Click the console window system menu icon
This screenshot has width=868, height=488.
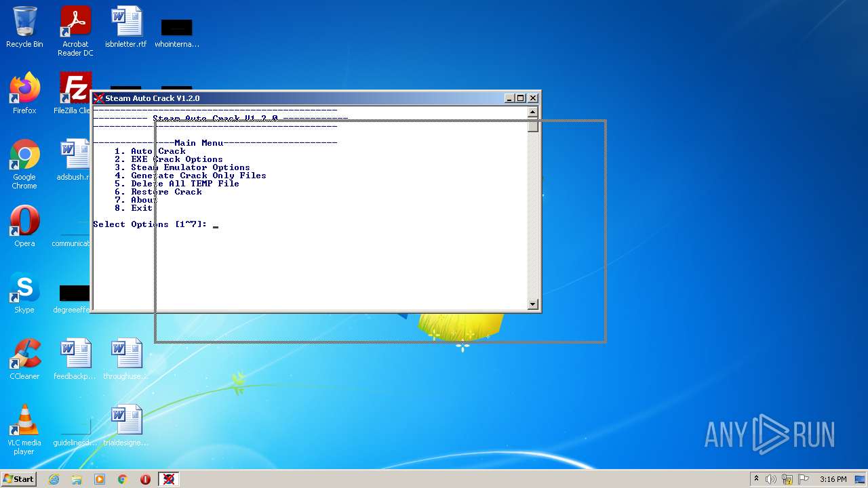coord(98,98)
